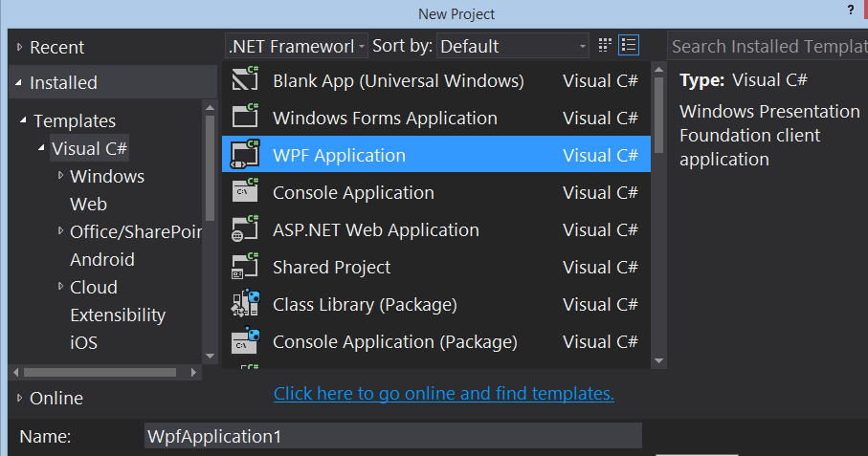
Task: Select the Extensibility template category
Action: pos(118,315)
